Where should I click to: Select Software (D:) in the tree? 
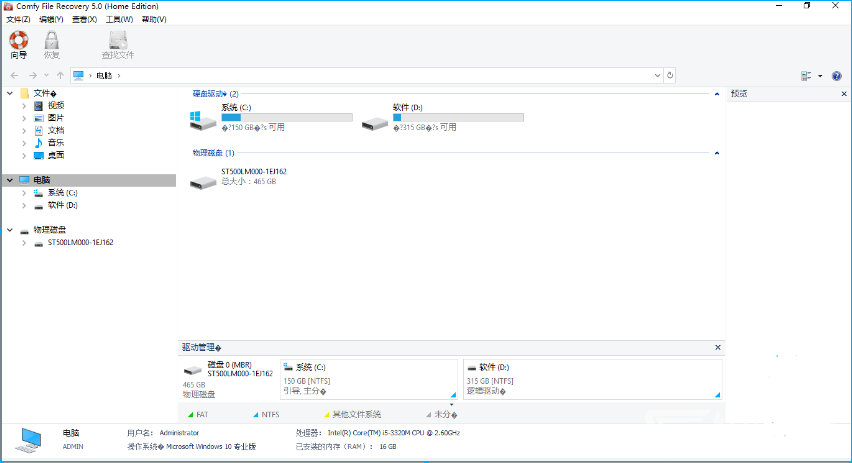62,205
